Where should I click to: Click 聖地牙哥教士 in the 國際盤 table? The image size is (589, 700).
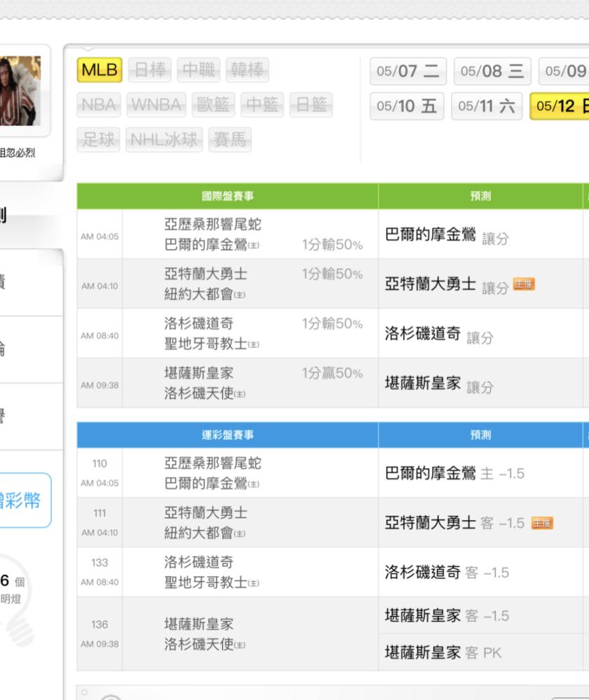tap(205, 343)
